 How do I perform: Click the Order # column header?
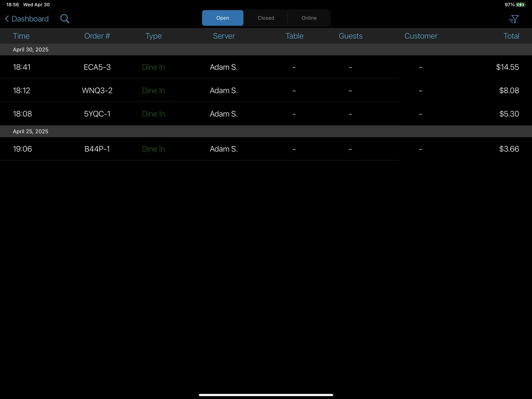[x=97, y=35]
